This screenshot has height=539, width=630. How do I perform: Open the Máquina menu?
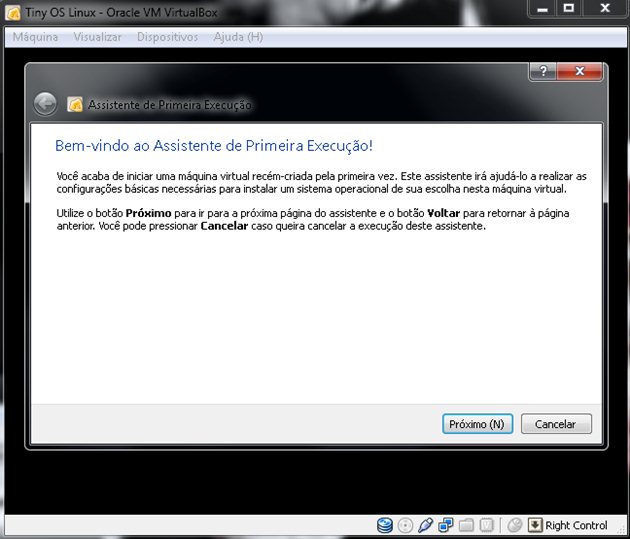click(35, 37)
